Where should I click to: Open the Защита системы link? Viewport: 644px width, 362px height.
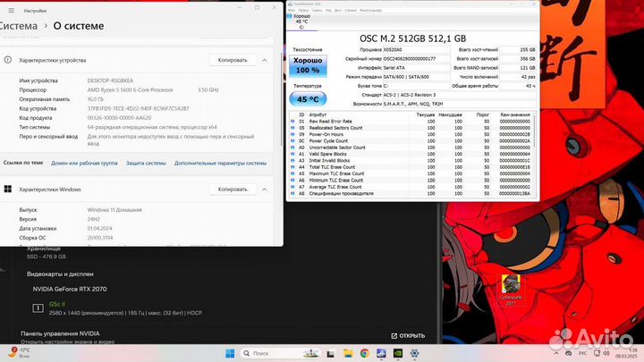146,164
